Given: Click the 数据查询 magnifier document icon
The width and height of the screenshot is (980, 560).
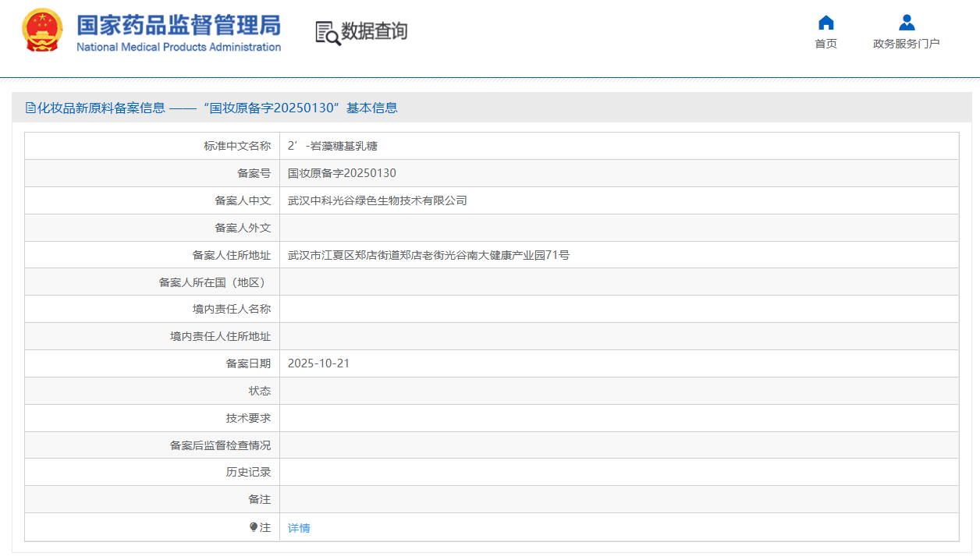Looking at the screenshot, I should pyautogui.click(x=327, y=33).
